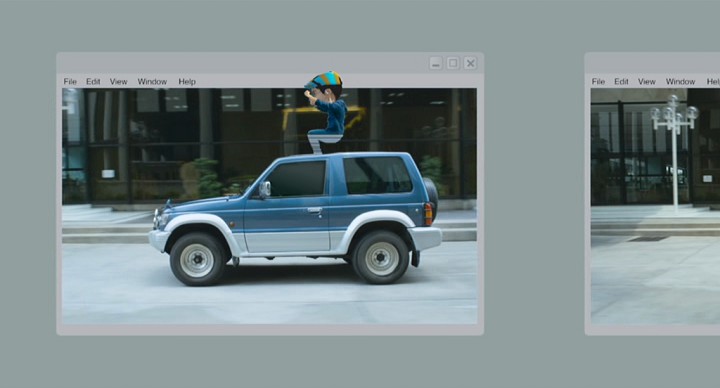Viewport: 720px width, 388px height.
Task: Open View menu in the street lamp window
Action: [x=647, y=81]
